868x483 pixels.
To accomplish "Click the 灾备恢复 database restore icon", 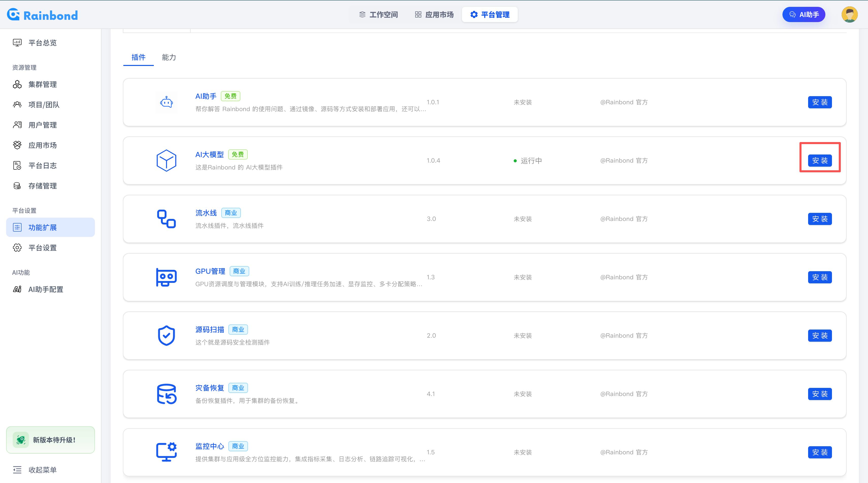I will 166,394.
